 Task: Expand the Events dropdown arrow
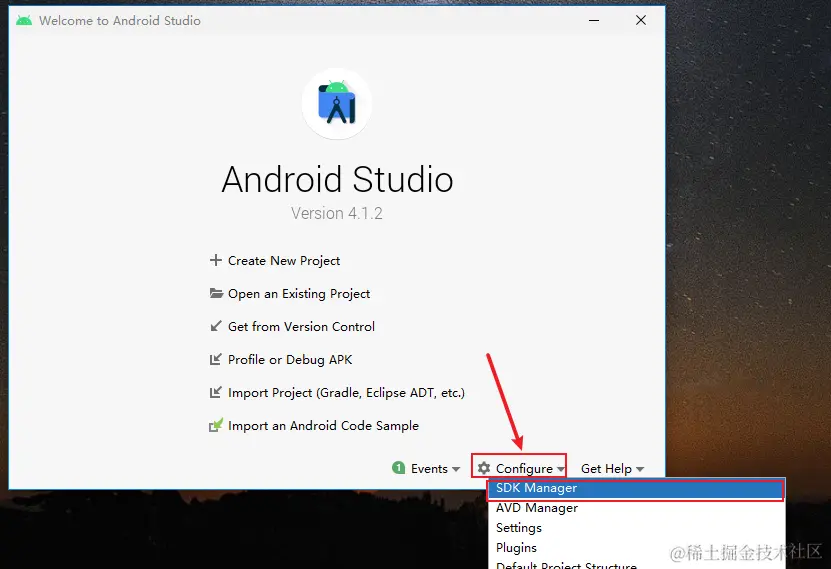point(456,469)
